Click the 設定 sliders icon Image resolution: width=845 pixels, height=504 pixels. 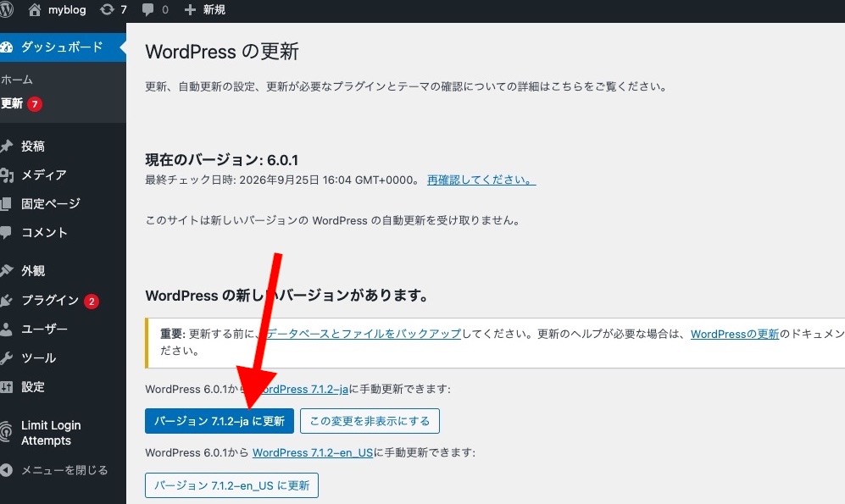7,386
